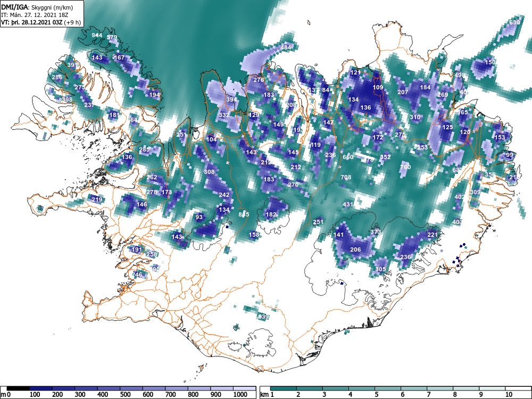Click the visibility value 173

[x=166, y=192]
